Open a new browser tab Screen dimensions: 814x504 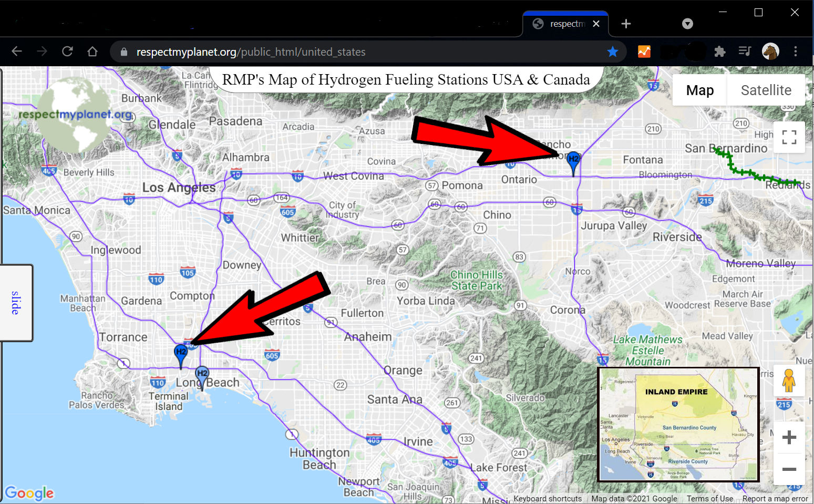[626, 24]
